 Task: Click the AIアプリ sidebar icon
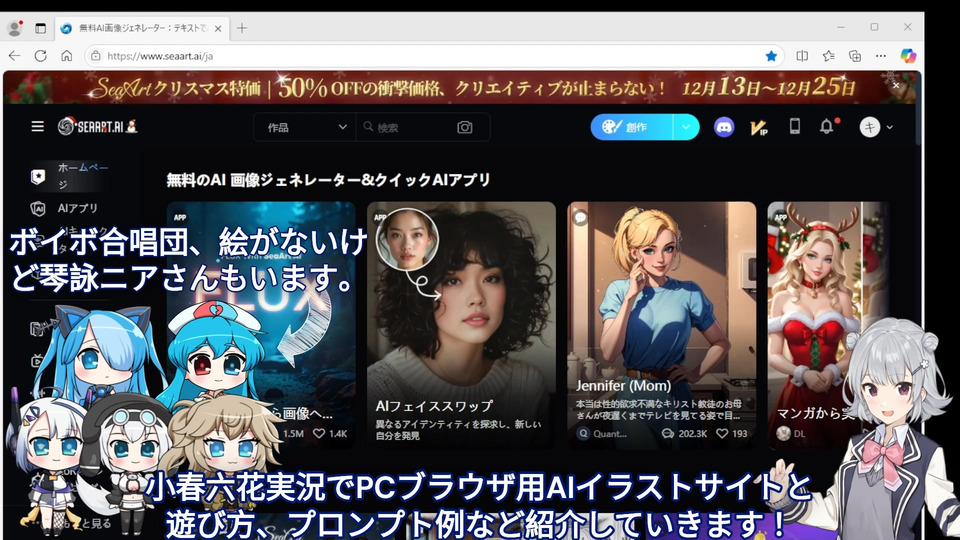(38, 209)
